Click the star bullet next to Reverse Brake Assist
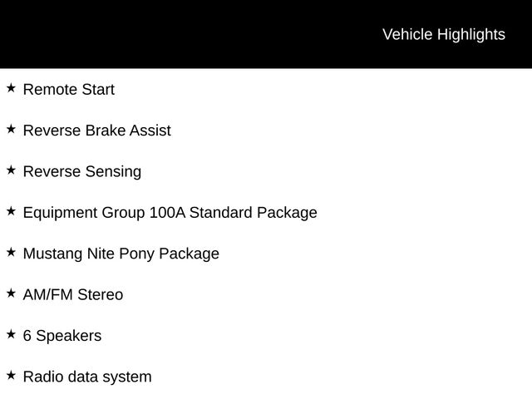532x399 pixels. [x=11, y=129]
